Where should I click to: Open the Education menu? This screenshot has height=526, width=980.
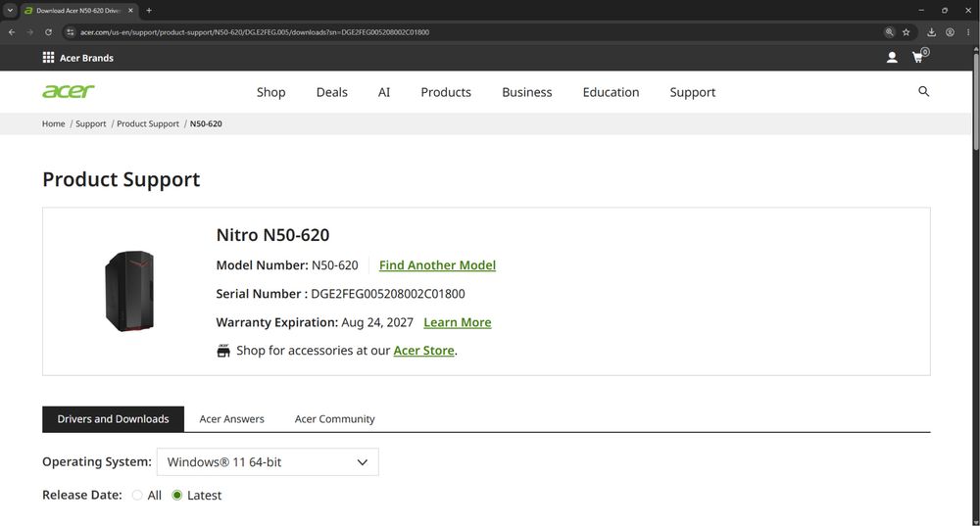pyautogui.click(x=611, y=92)
